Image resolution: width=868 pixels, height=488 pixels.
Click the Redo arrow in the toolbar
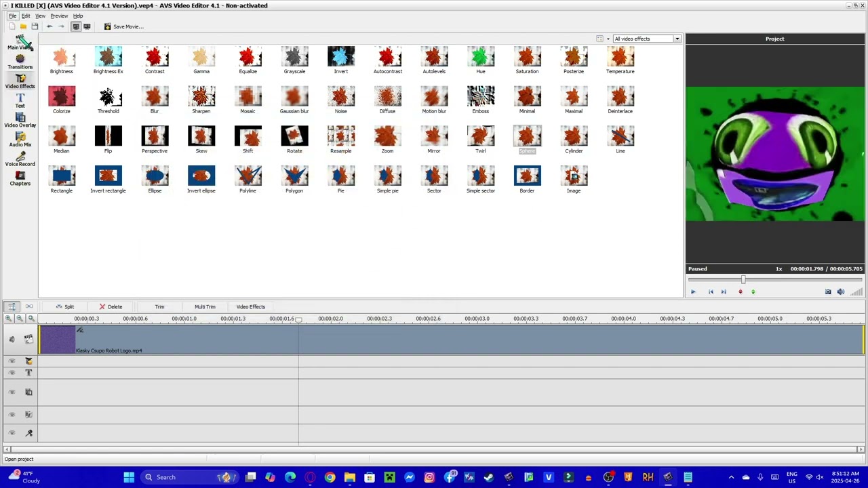click(x=61, y=26)
